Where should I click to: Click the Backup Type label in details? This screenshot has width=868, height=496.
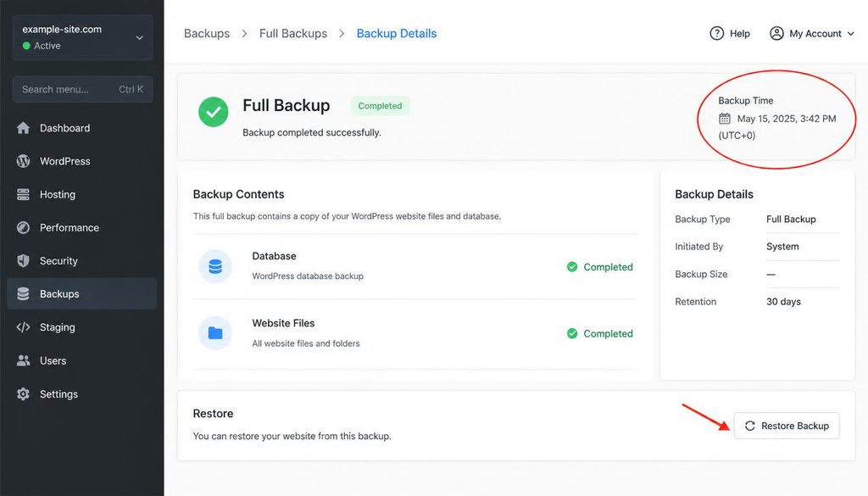pyautogui.click(x=703, y=219)
